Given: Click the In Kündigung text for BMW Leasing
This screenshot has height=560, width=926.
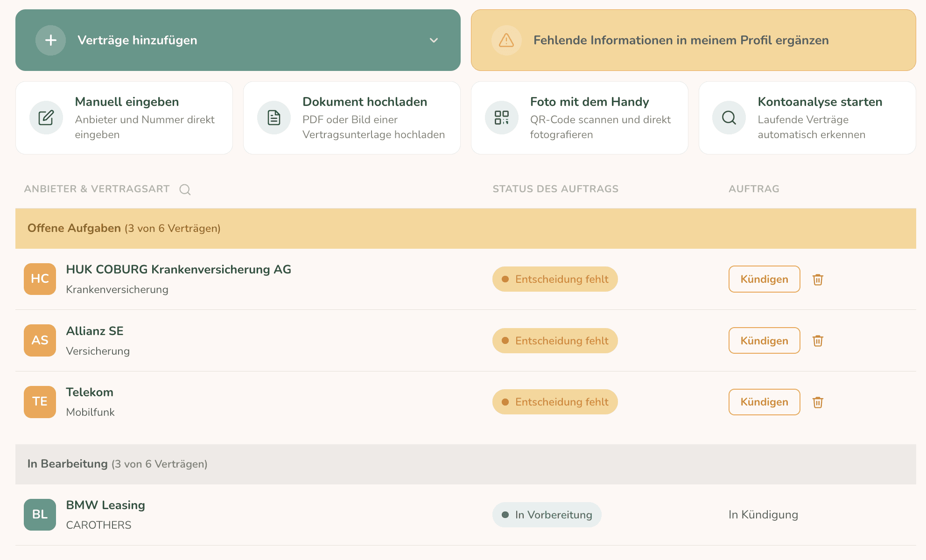Looking at the screenshot, I should click(763, 515).
